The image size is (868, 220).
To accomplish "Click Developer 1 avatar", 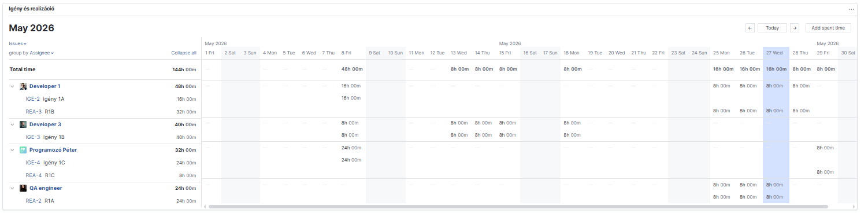I will (x=23, y=86).
